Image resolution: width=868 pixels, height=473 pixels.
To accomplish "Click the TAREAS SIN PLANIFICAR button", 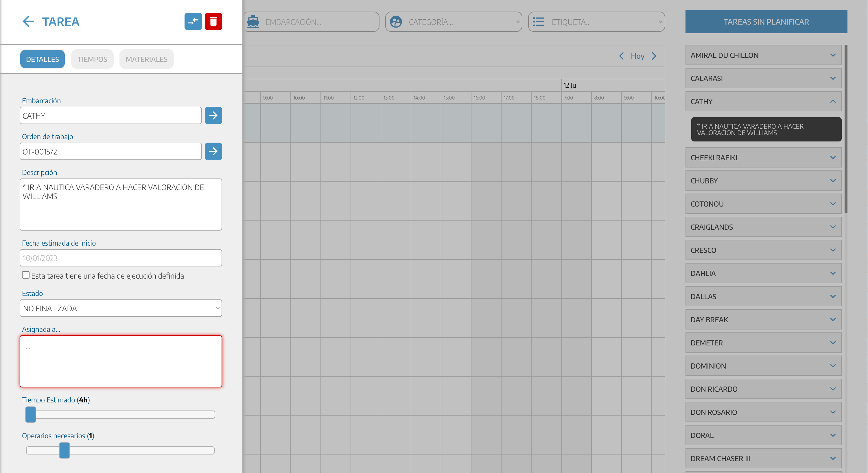I will point(766,22).
